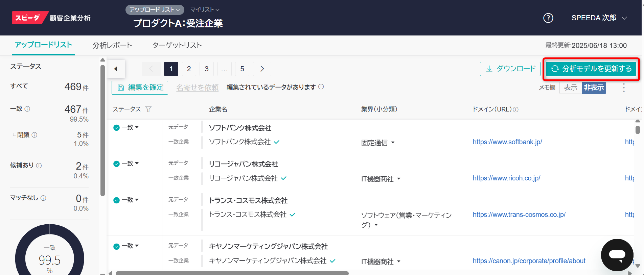Viewport: 644px width, 275px height.
Task: Open アップロードリスト dropdown in header
Action: click(x=155, y=10)
